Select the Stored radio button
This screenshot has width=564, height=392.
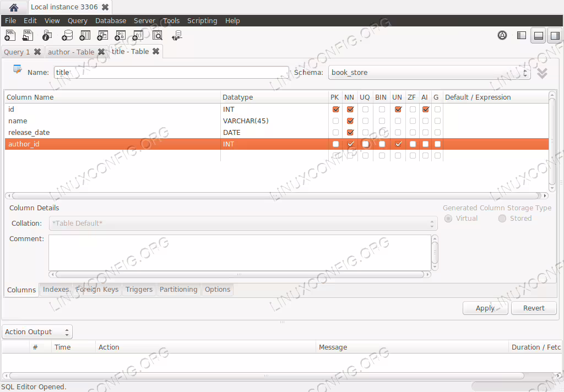point(502,219)
